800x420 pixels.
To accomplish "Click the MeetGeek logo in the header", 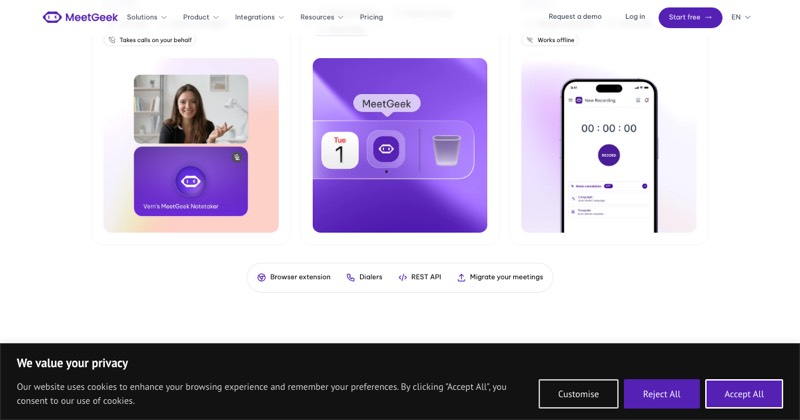I will [80, 17].
